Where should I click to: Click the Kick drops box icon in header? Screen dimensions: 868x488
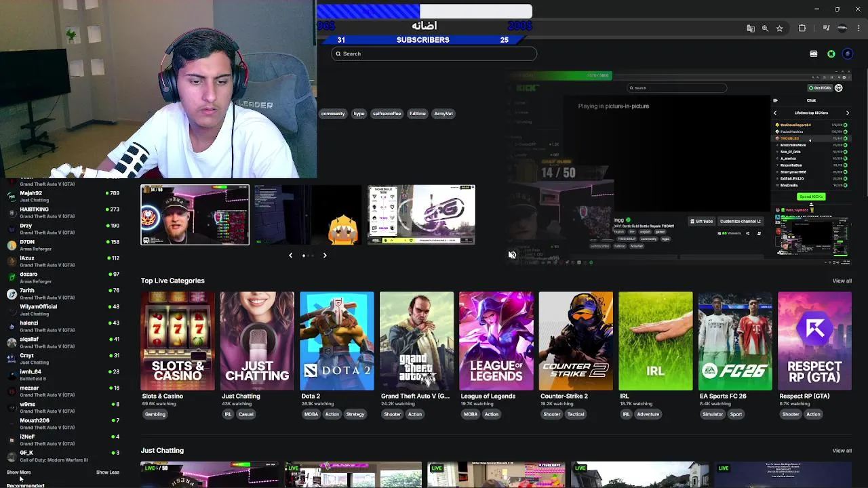[814, 54]
